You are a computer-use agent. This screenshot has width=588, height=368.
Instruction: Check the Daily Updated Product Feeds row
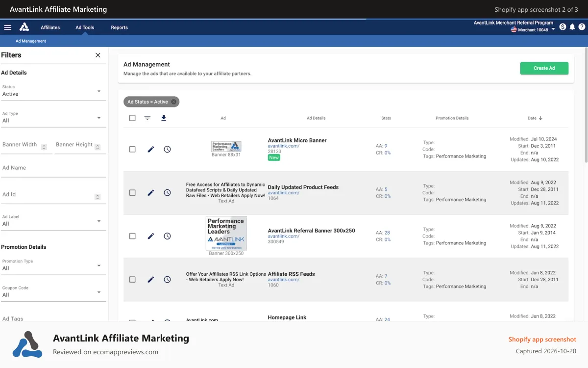(x=132, y=193)
